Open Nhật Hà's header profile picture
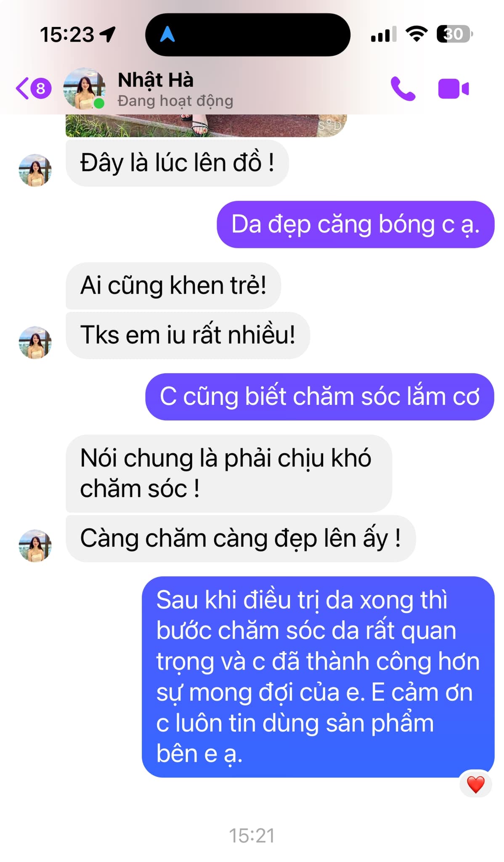The height and width of the screenshot is (862, 504). [x=84, y=88]
